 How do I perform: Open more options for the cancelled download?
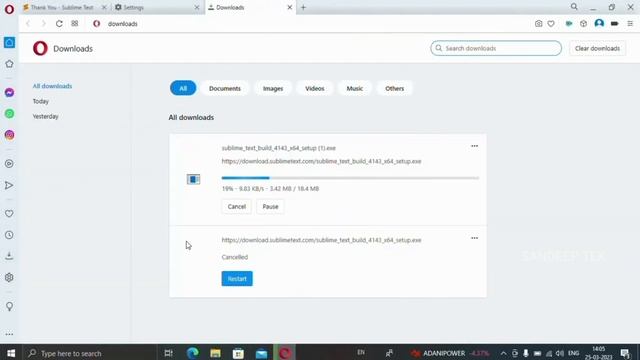(474, 238)
